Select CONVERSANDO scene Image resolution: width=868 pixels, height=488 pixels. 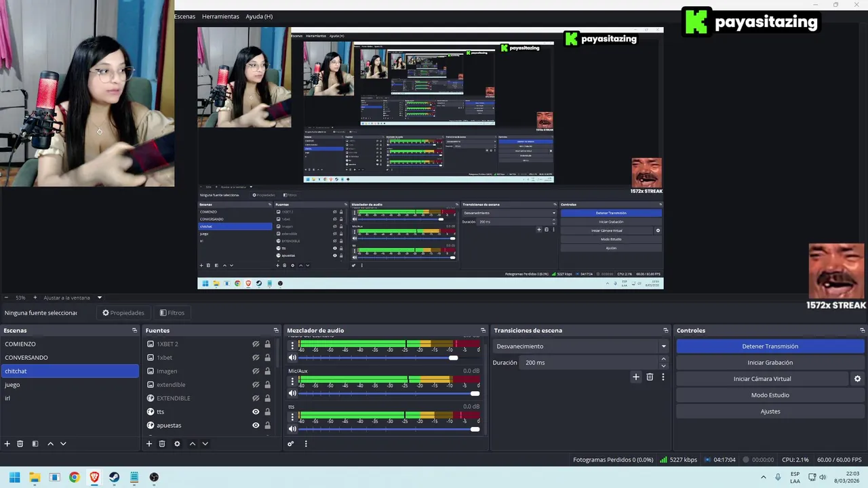[x=69, y=358]
